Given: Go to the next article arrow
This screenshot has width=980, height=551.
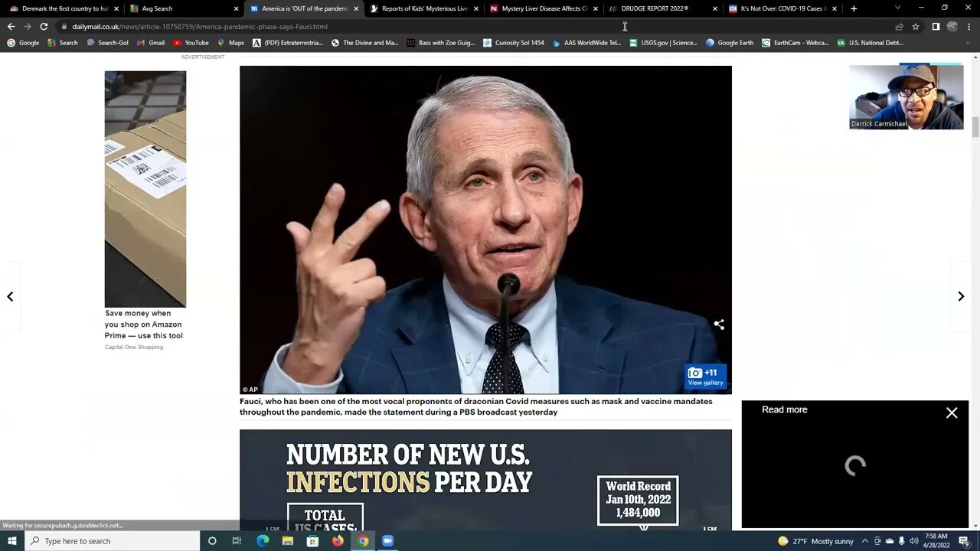Looking at the screenshot, I should click(x=961, y=296).
